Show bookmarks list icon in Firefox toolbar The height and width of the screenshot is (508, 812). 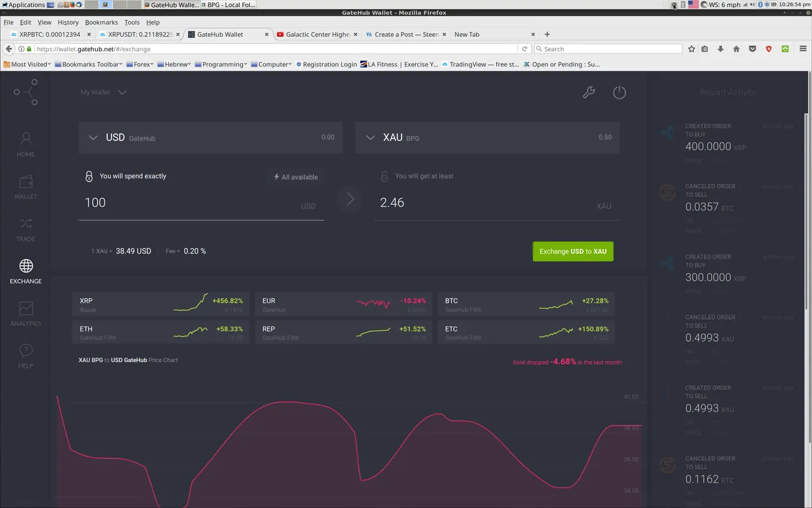click(x=705, y=49)
